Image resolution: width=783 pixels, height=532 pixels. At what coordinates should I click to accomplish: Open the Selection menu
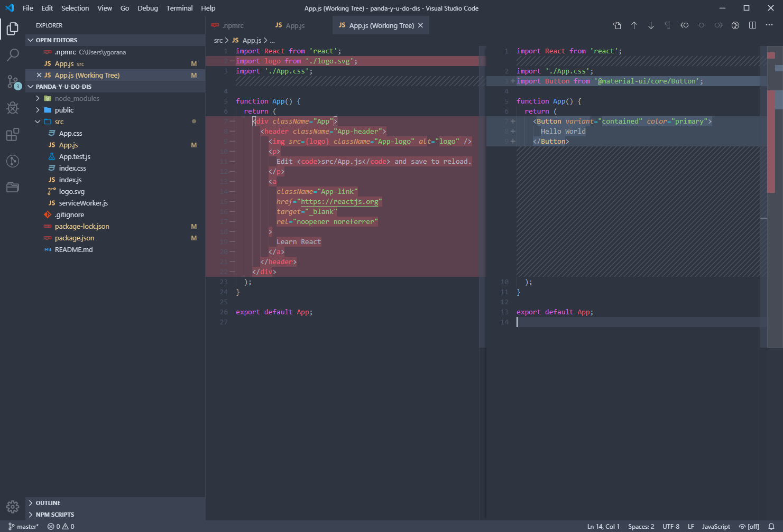pos(75,8)
